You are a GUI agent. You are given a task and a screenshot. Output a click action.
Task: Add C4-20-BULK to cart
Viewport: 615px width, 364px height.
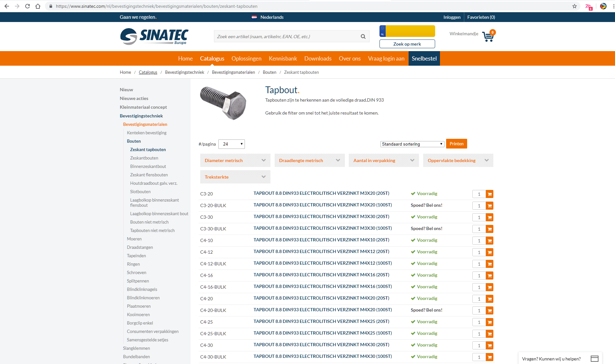[x=489, y=311]
